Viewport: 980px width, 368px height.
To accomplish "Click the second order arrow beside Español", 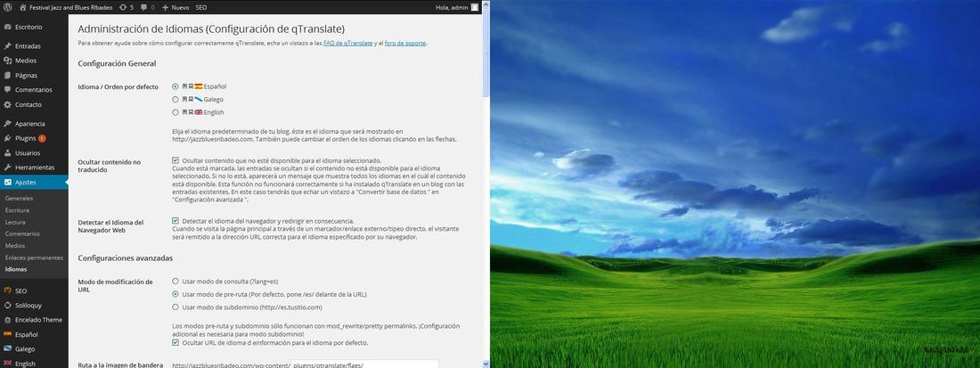I will pyautogui.click(x=191, y=86).
